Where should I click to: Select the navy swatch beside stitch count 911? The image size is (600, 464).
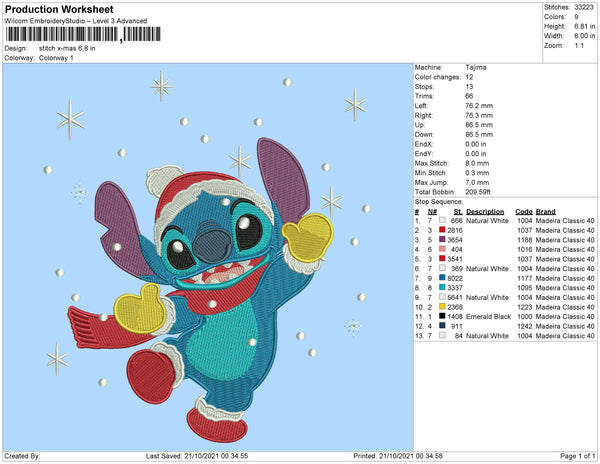(x=442, y=326)
